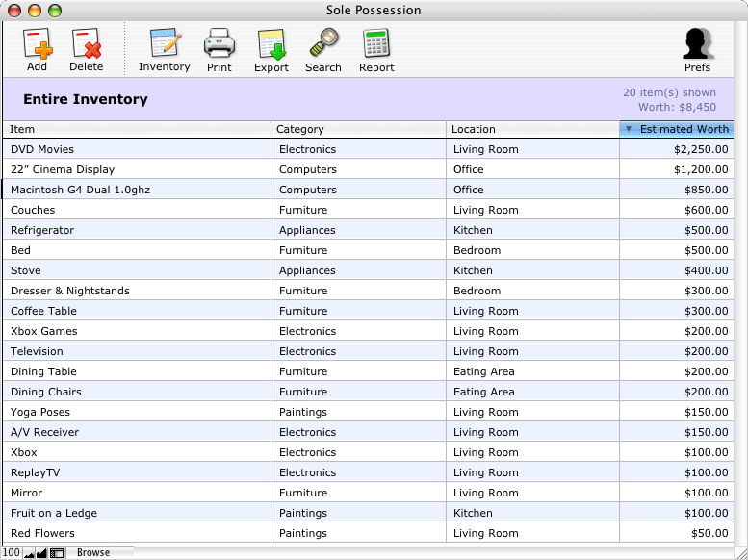Select the 22" Cinema Display item
Screen dimensions: 748x560
(x=63, y=169)
